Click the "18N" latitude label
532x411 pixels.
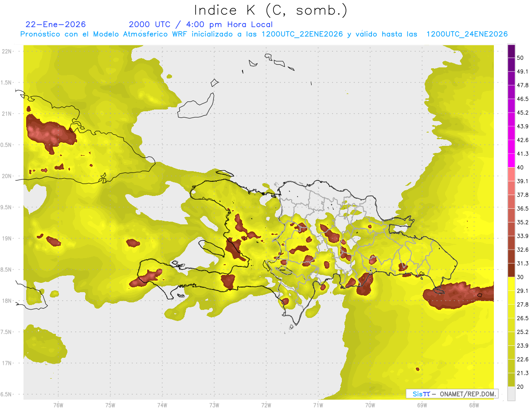[6, 301]
